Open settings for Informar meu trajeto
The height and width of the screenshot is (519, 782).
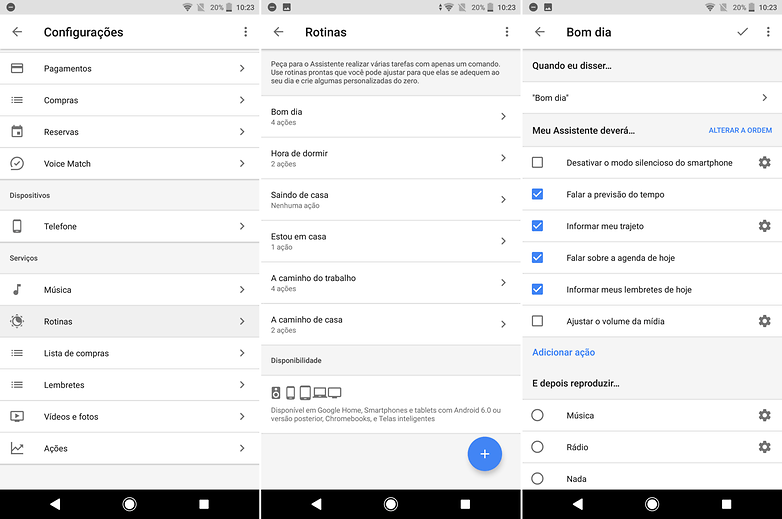click(765, 226)
